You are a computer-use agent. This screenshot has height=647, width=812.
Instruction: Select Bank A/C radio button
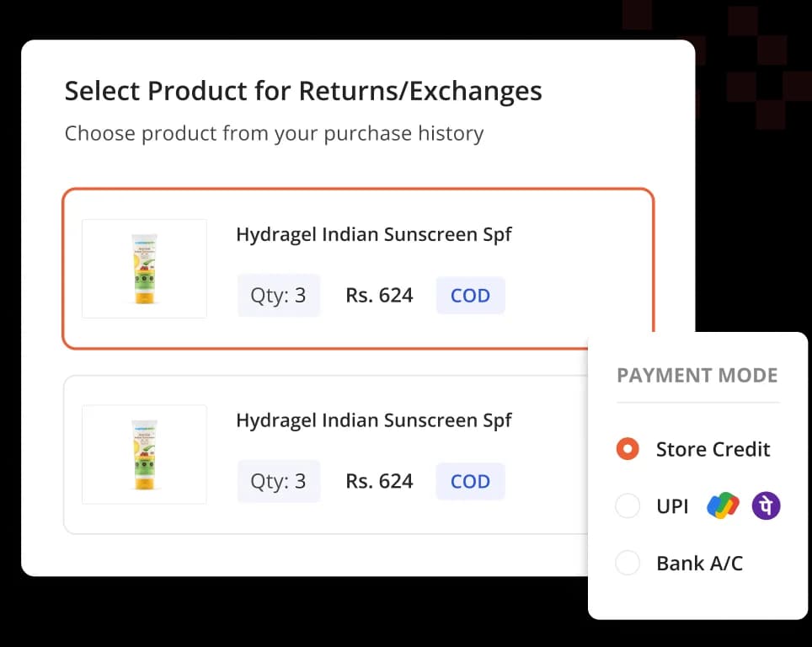click(628, 563)
